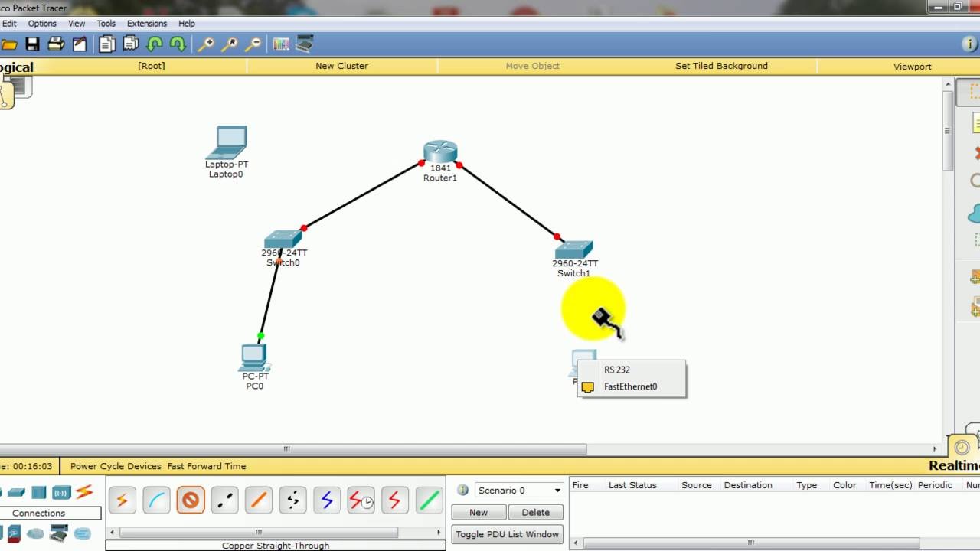Click the selected Copper Straight-Through cable
This screenshot has height=551, width=980.
[x=191, y=500]
